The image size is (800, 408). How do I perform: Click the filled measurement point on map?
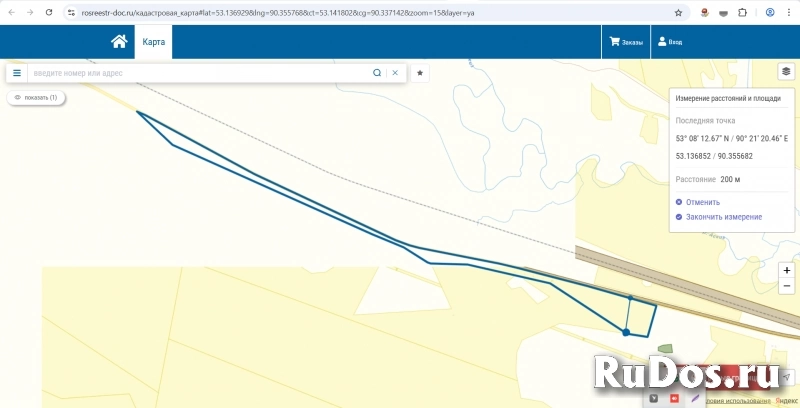(x=626, y=331)
